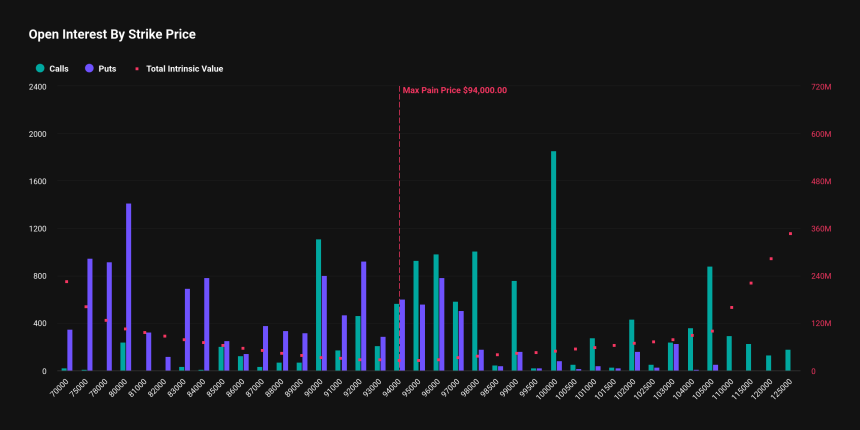Click the red intrinsic value dot at 125000
860x430 pixels.
tap(790, 234)
